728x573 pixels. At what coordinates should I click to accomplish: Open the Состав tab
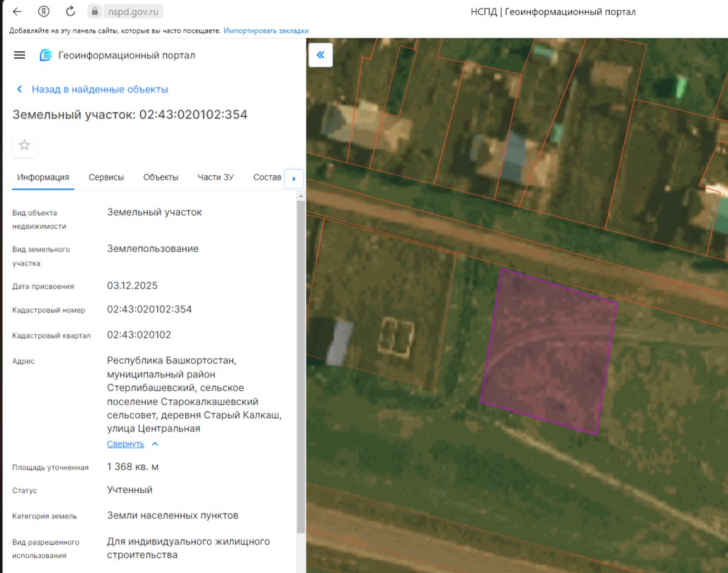coord(267,177)
